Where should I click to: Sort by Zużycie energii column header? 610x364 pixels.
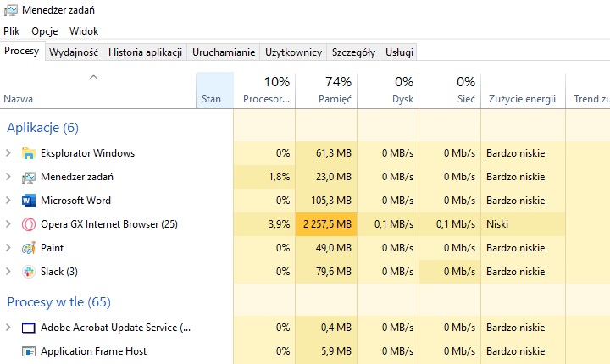coord(524,91)
